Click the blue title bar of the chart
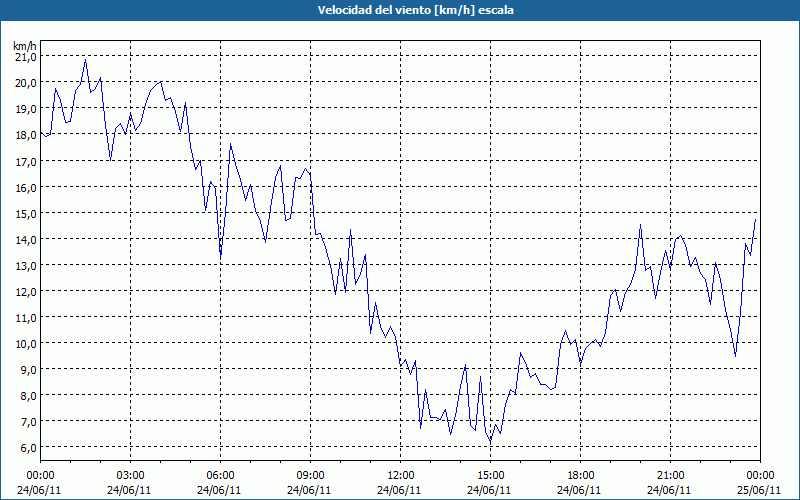The width and height of the screenshot is (800, 500). (400, 10)
